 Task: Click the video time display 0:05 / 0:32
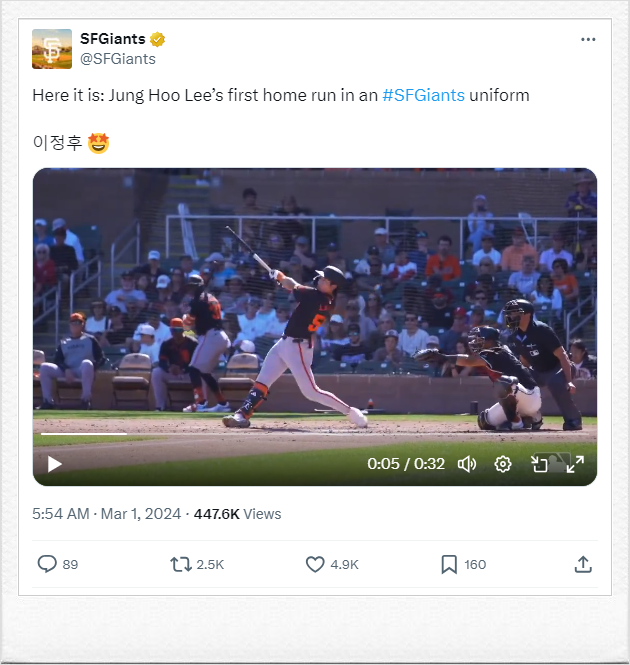click(x=406, y=464)
